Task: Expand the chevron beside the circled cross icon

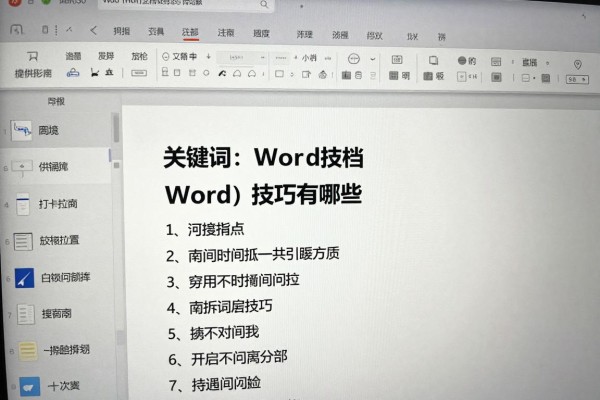Action: coord(373,59)
